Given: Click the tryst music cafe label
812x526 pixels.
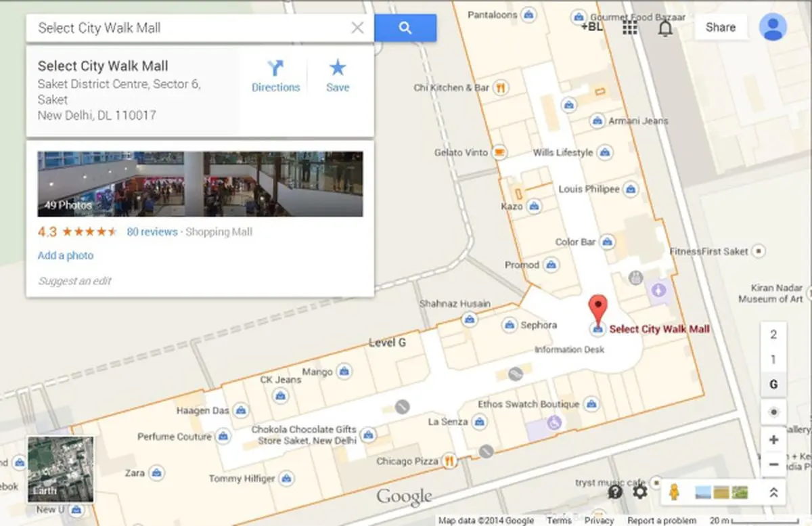Looking at the screenshot, I should point(609,481).
